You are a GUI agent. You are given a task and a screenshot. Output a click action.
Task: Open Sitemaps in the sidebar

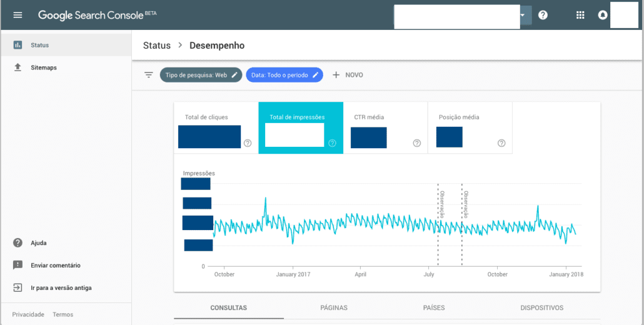coord(66,67)
